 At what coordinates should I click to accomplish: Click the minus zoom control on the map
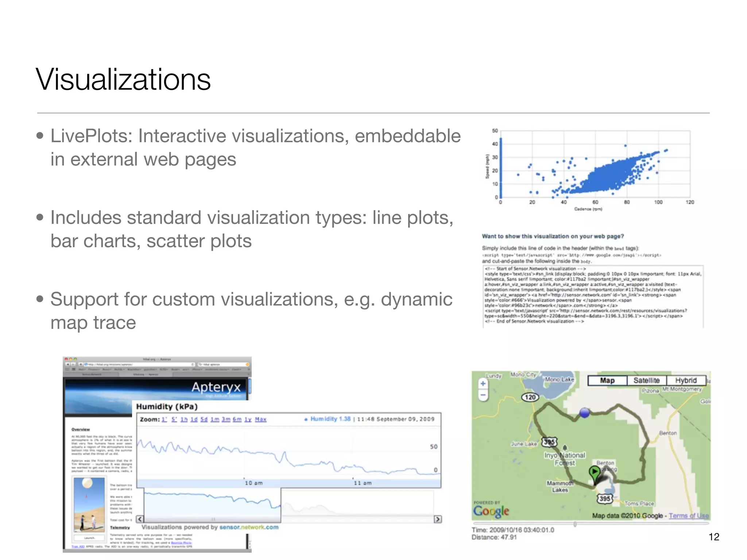[483, 394]
